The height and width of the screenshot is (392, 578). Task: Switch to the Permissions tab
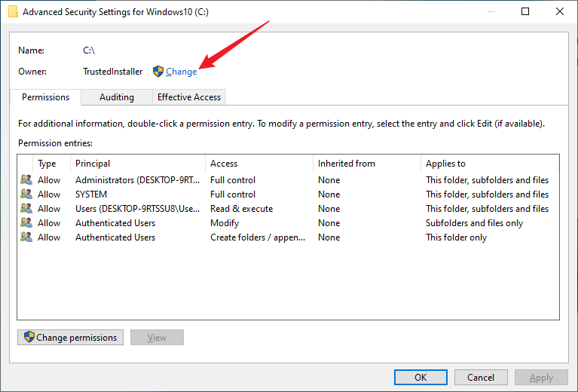coord(45,97)
